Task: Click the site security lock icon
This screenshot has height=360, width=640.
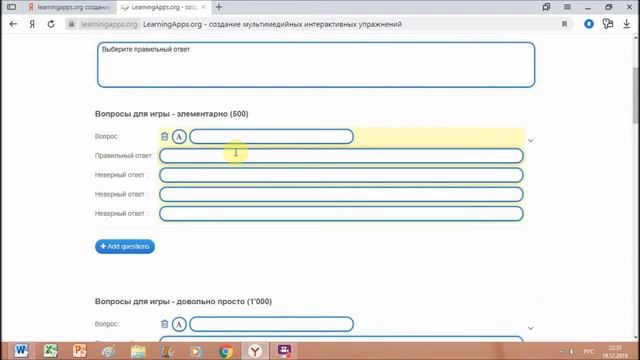Action: pos(71,24)
